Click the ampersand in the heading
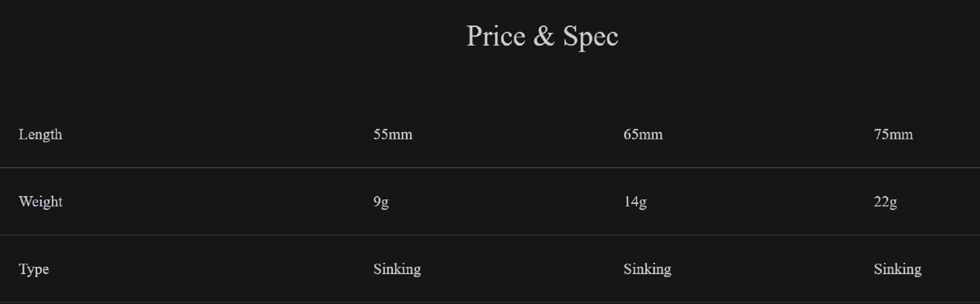This screenshot has width=980, height=304. pyautogui.click(x=543, y=36)
